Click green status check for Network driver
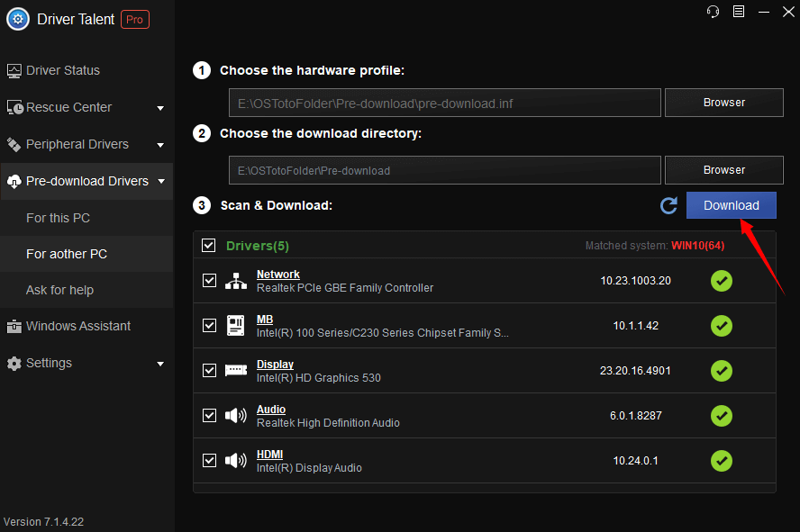Image resolution: width=800 pixels, height=532 pixels. click(722, 281)
